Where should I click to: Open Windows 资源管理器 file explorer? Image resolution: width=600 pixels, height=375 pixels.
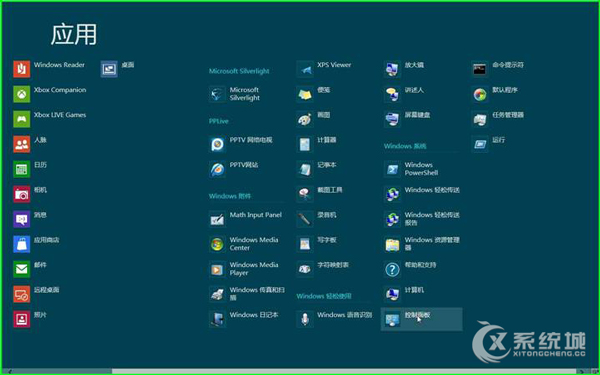[x=422, y=244]
